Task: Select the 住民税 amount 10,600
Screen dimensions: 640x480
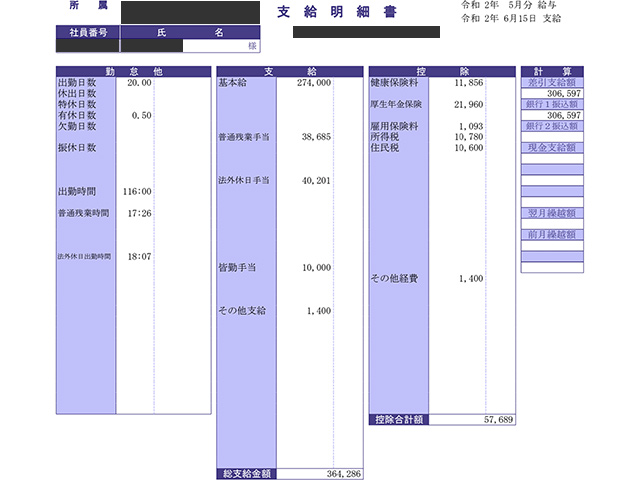Action: tap(468, 148)
